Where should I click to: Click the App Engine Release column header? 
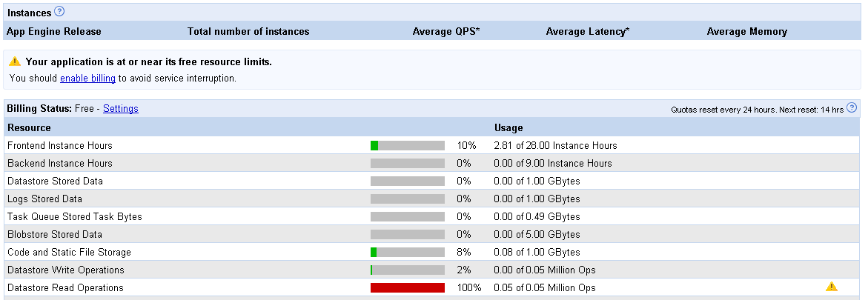53,32
